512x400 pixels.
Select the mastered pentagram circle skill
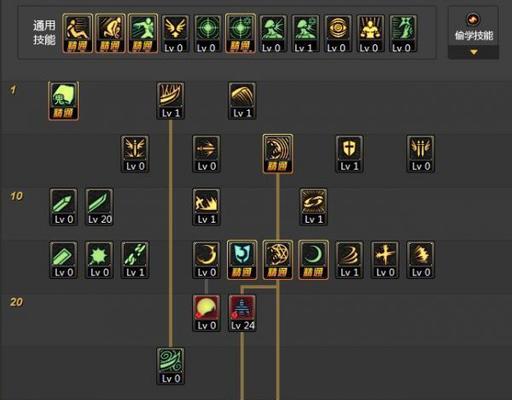tap(278, 260)
